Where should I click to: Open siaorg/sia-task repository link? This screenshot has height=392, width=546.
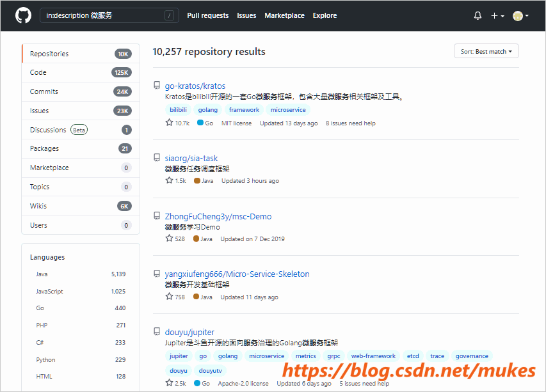pos(191,158)
